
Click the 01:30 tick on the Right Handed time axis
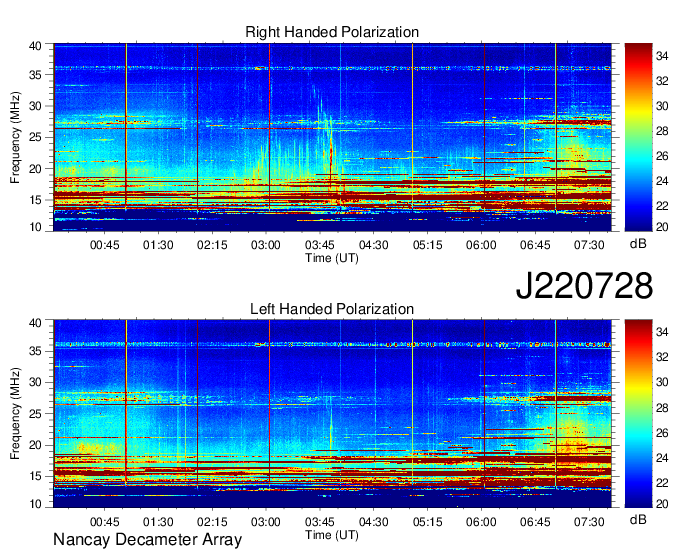pos(158,245)
